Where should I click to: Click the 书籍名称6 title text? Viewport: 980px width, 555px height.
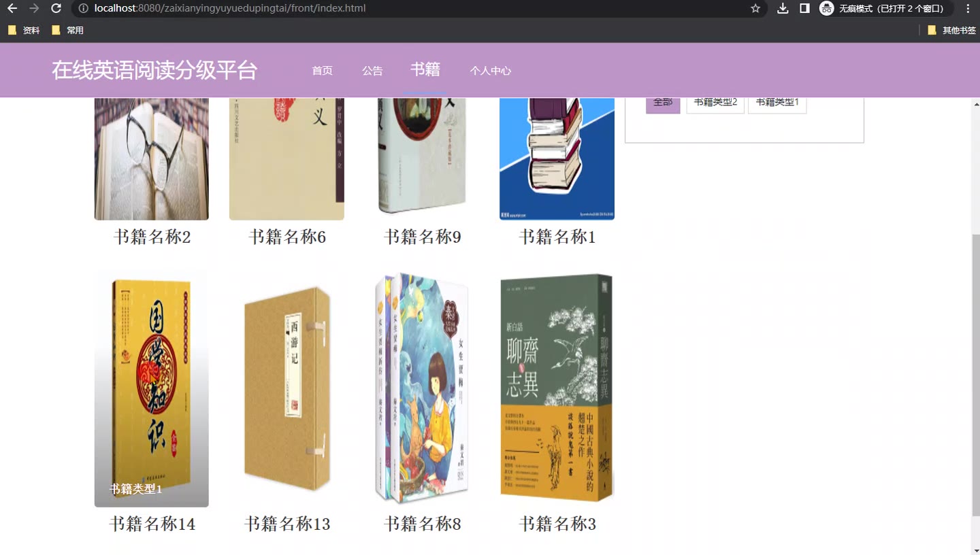[287, 237]
